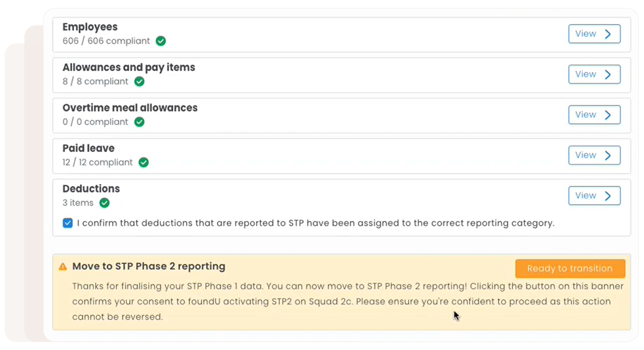Image resolution: width=644 pixels, height=350 pixels.
Task: View the Deductions items
Action: pos(594,196)
